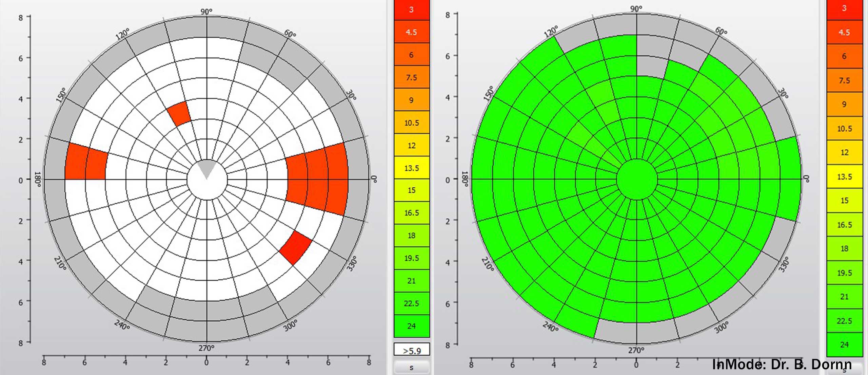Click the gray triangle at left chart center
The height and width of the screenshot is (375, 868).
207,167
